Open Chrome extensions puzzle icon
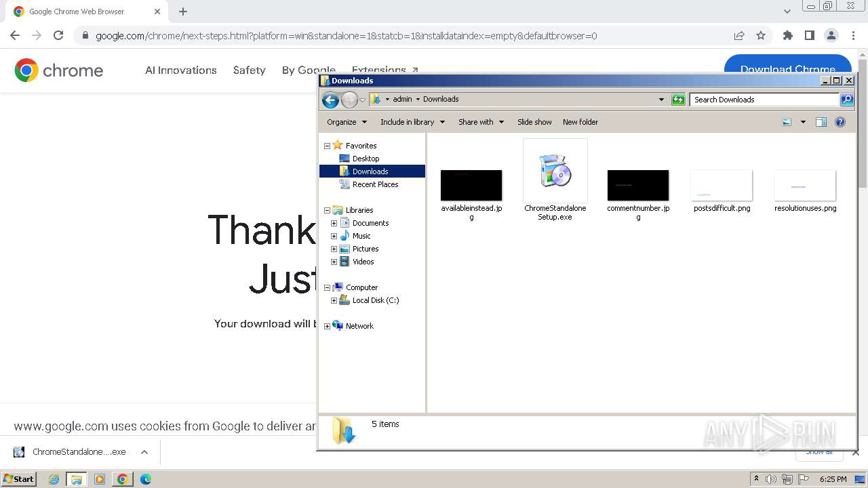This screenshot has height=488, width=868. (x=787, y=35)
